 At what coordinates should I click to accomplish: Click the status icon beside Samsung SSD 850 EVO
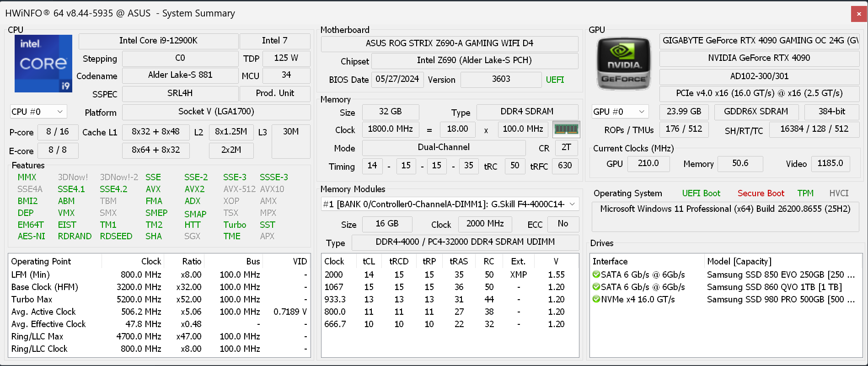point(596,274)
